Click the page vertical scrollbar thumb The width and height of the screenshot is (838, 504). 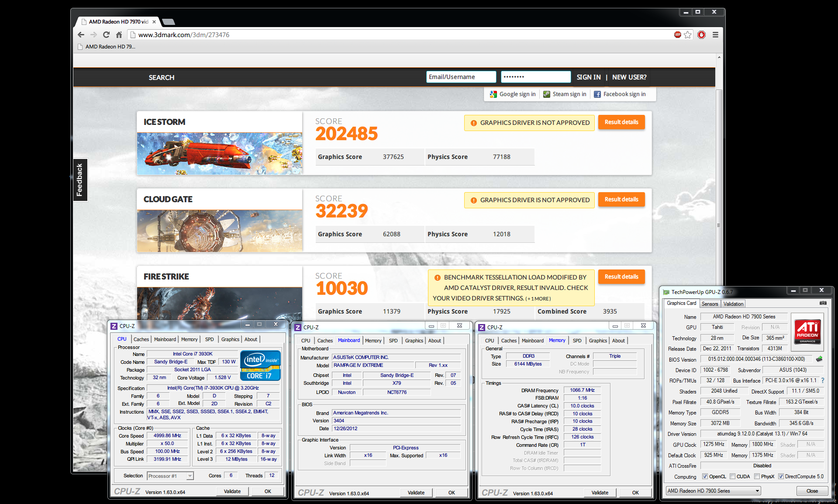click(x=719, y=225)
